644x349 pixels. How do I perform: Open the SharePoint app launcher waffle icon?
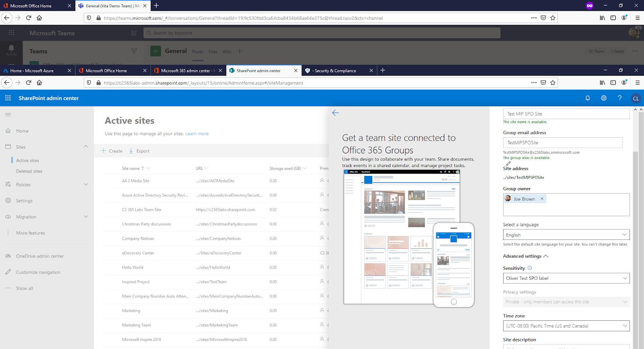click(x=8, y=98)
